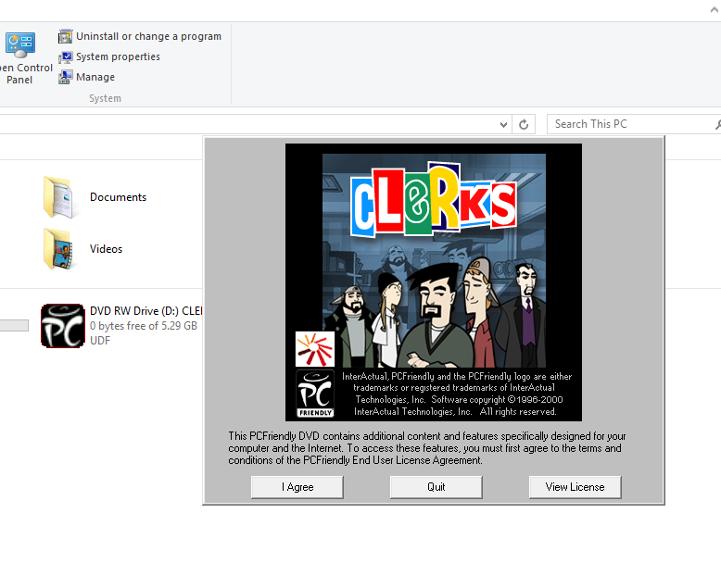Select Uninstall or change a program text
721x588 pixels.
[x=148, y=36]
